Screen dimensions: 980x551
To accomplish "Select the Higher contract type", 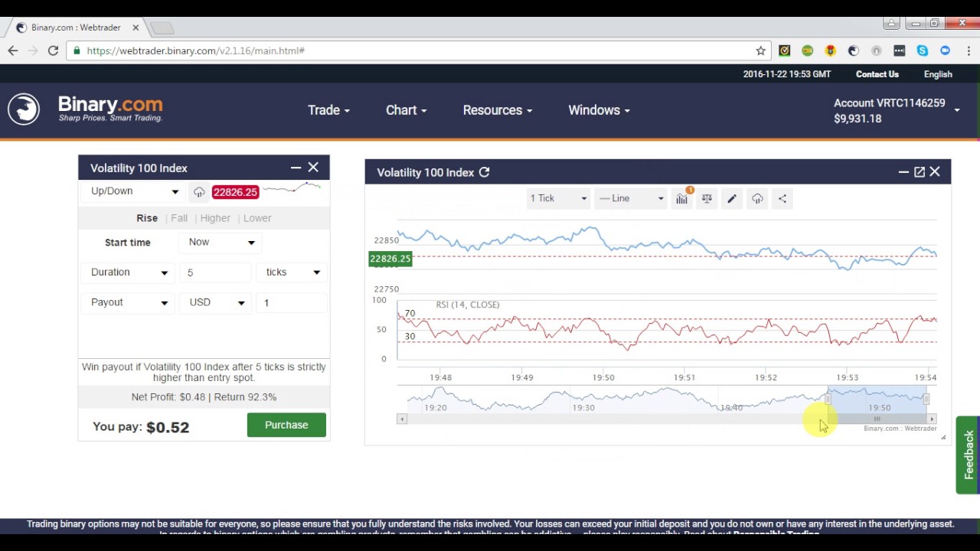I will click(215, 218).
